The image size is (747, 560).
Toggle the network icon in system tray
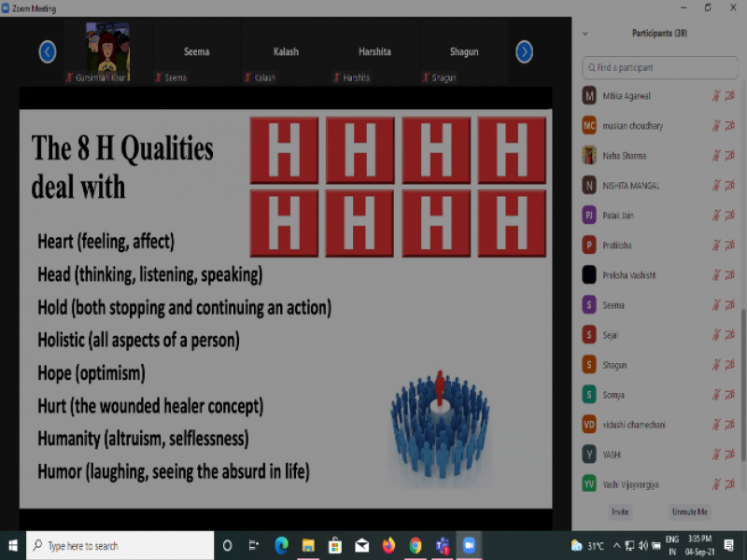click(628, 545)
